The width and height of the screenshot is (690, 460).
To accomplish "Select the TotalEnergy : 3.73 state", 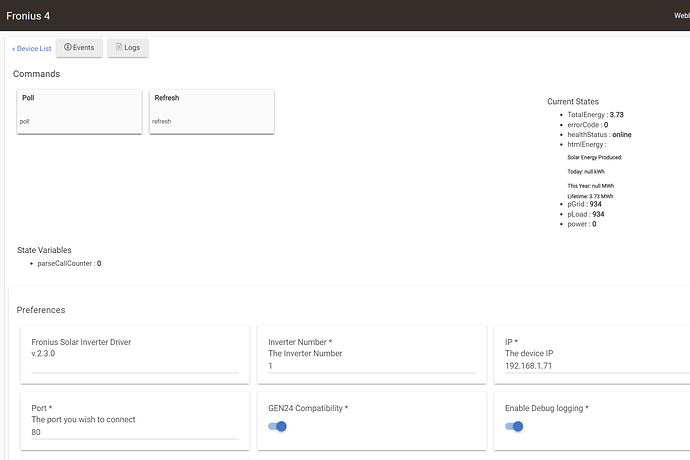I will coord(595,114).
